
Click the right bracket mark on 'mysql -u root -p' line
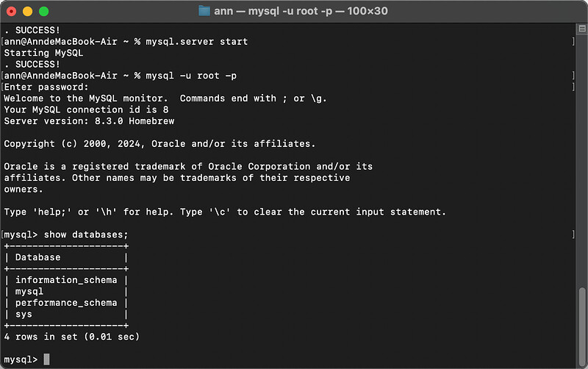tap(573, 76)
